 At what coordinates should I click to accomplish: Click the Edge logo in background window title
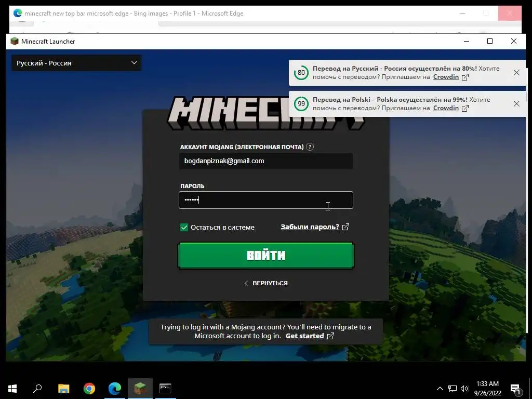click(17, 13)
